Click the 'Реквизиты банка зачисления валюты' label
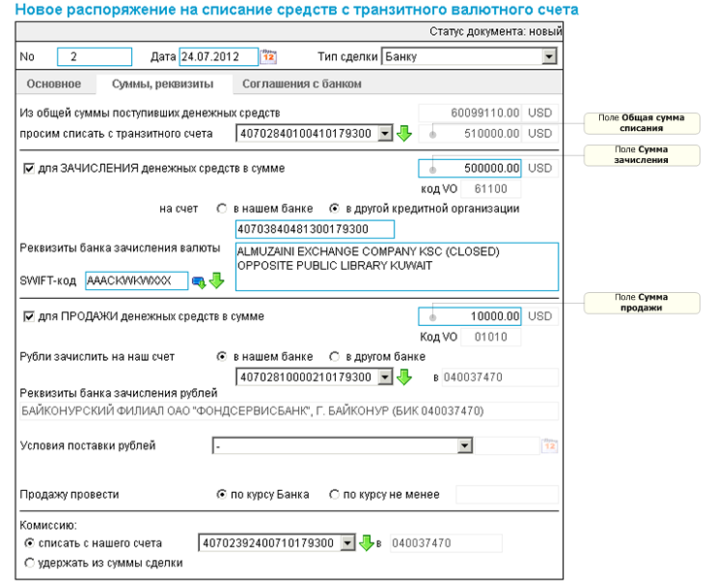The height and width of the screenshot is (588, 701). click(119, 248)
